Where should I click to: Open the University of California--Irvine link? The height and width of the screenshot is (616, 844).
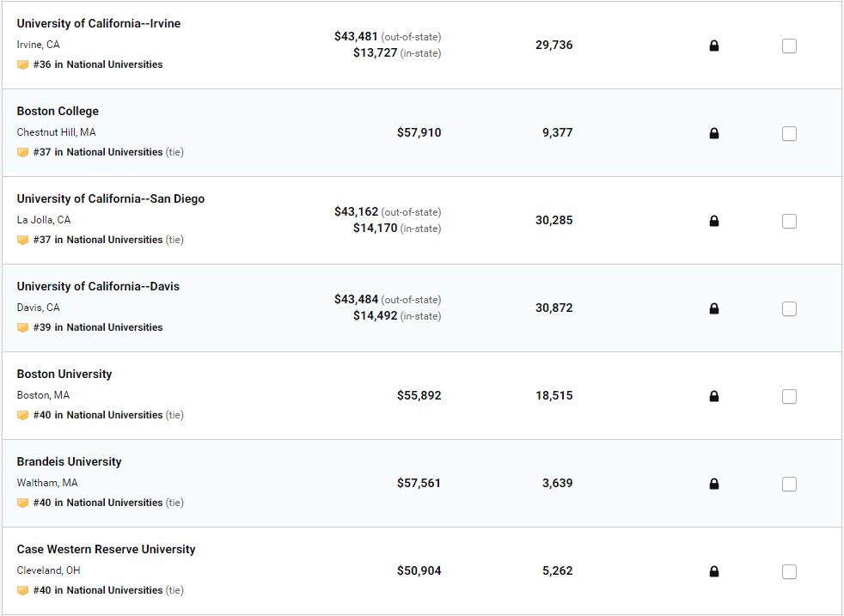coord(99,23)
